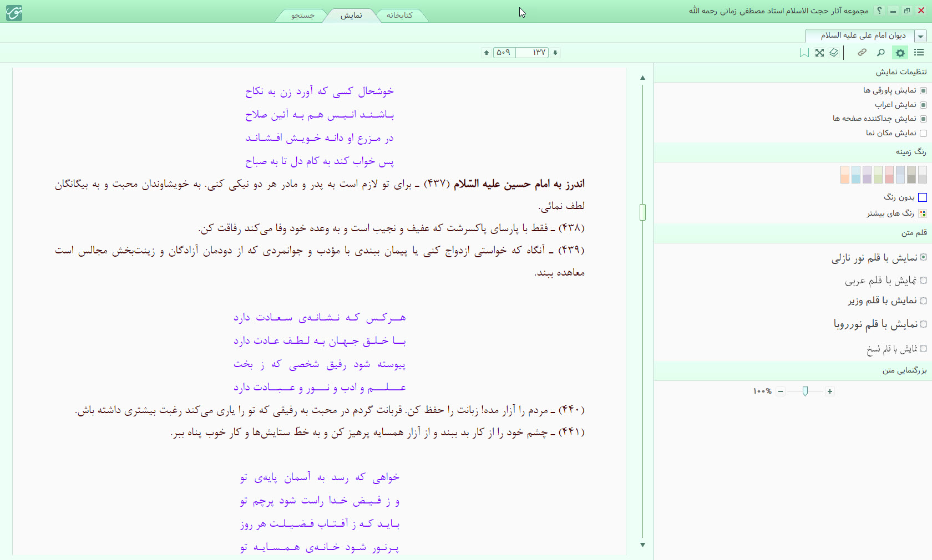Image resolution: width=932 pixels, height=560 pixels.
Task: Go to previous page with up arrow
Action: coord(487,53)
